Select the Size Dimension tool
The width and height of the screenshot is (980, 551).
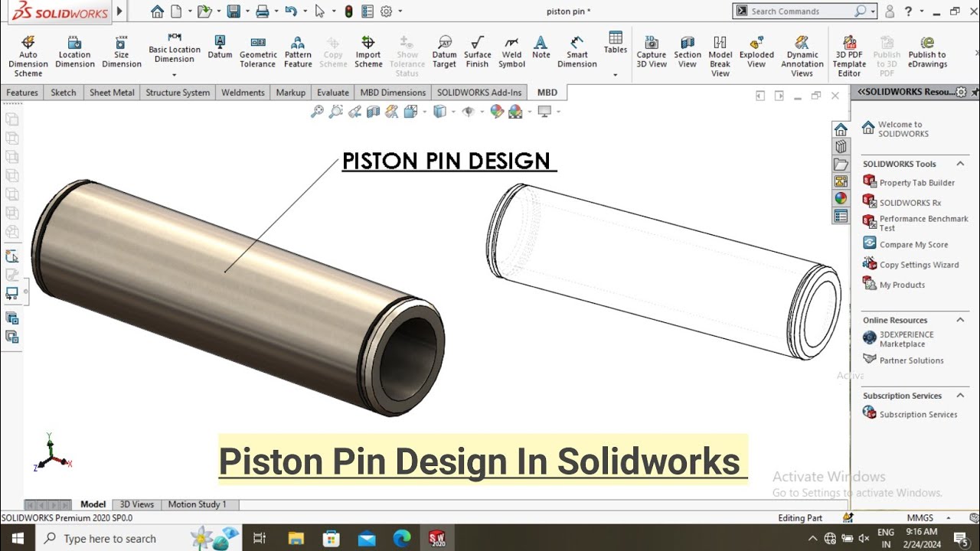(122, 51)
